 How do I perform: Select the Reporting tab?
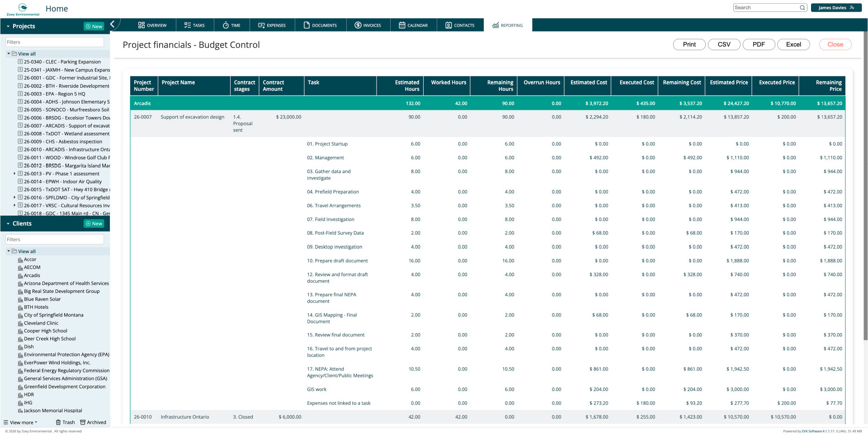click(x=508, y=25)
